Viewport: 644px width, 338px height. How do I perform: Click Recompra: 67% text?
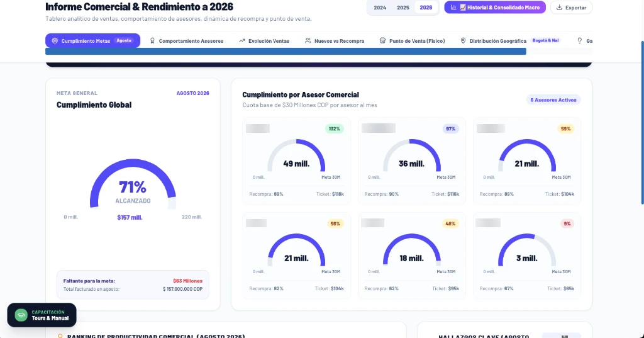coord(497,289)
